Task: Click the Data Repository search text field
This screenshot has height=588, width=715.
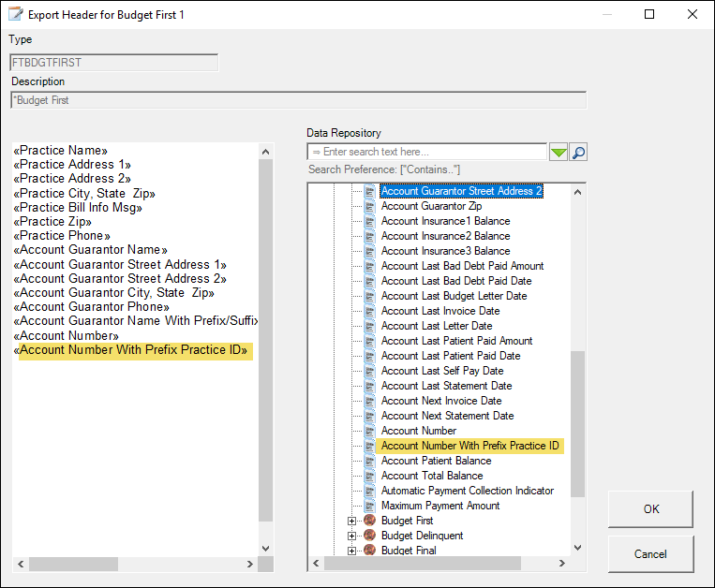Action: (x=426, y=152)
